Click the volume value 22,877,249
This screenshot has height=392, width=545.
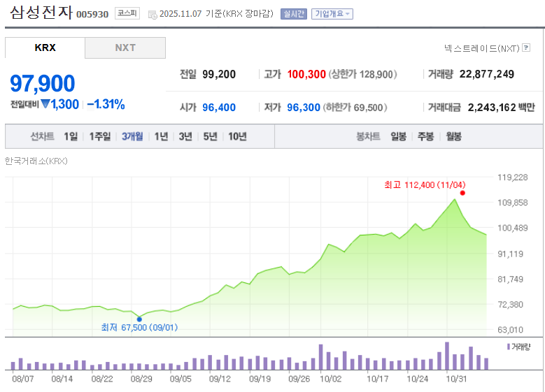487,74
